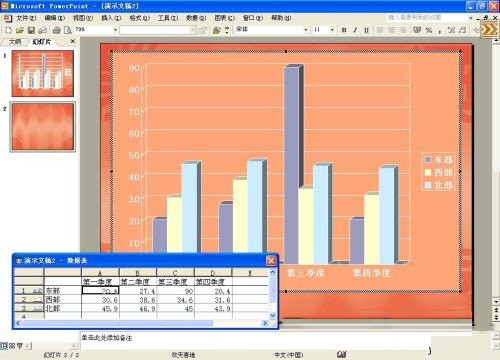Click the 北部 legend color key
500x360 pixels.
428,185
